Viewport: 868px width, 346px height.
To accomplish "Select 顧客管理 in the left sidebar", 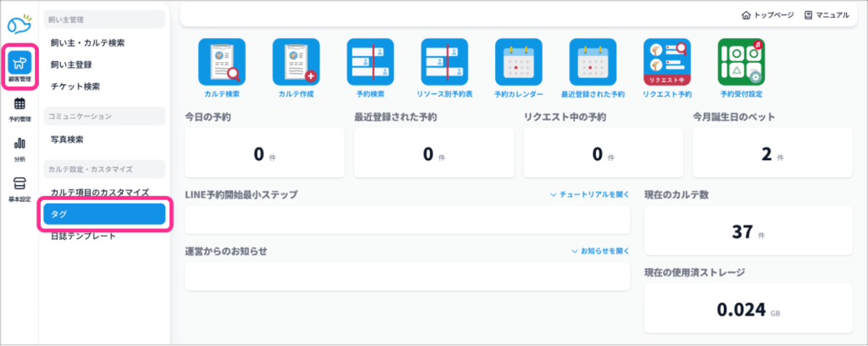I will coord(19,66).
